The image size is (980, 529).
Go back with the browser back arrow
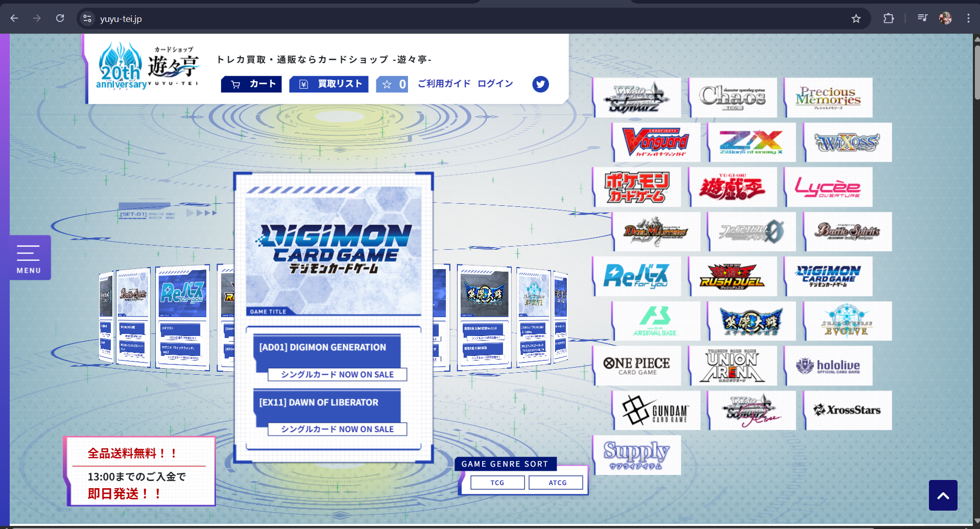(14, 18)
